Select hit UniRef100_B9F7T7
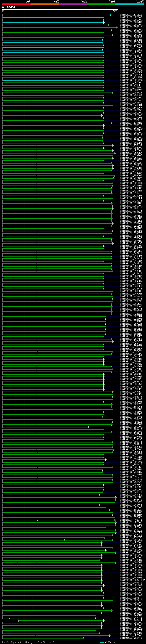 pyautogui.click(x=131, y=477)
